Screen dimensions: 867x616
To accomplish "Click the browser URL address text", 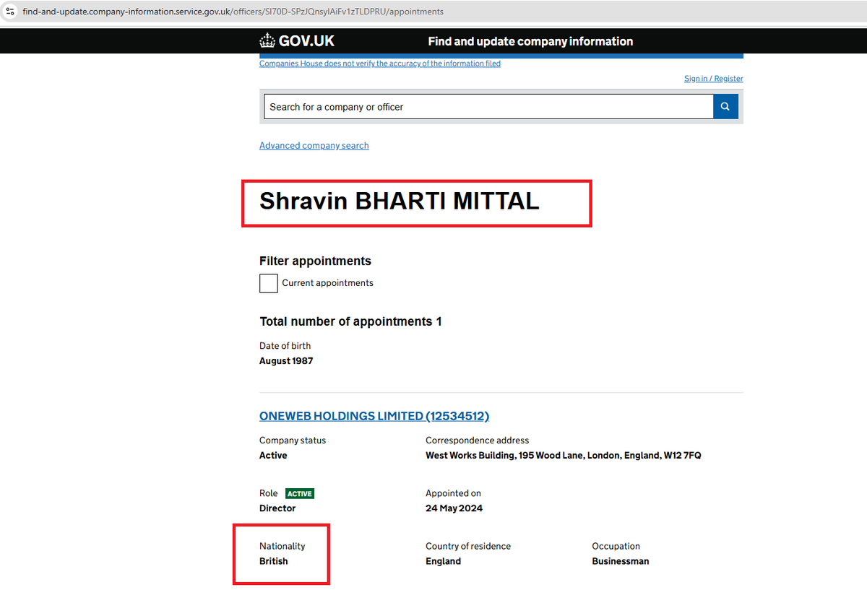I will click(233, 12).
